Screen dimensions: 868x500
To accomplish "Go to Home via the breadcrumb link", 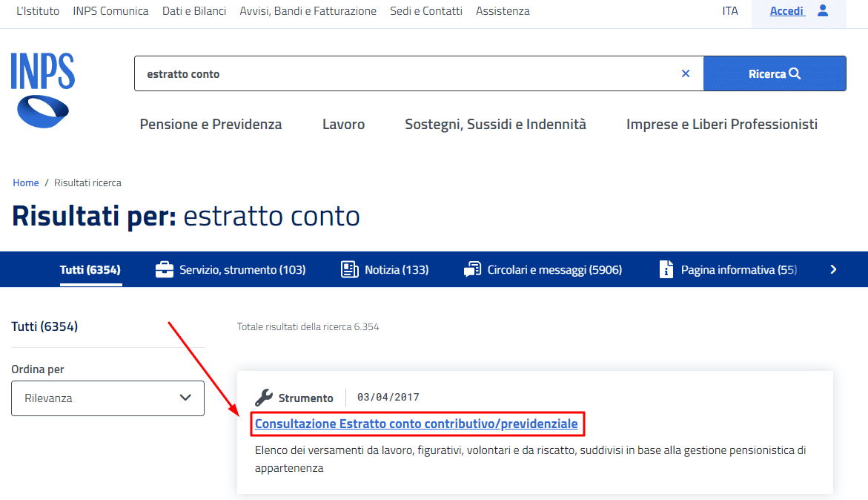I will [x=25, y=182].
